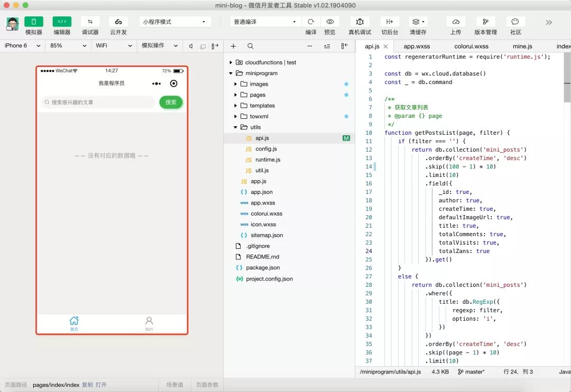Open runtime.js file

290,160
